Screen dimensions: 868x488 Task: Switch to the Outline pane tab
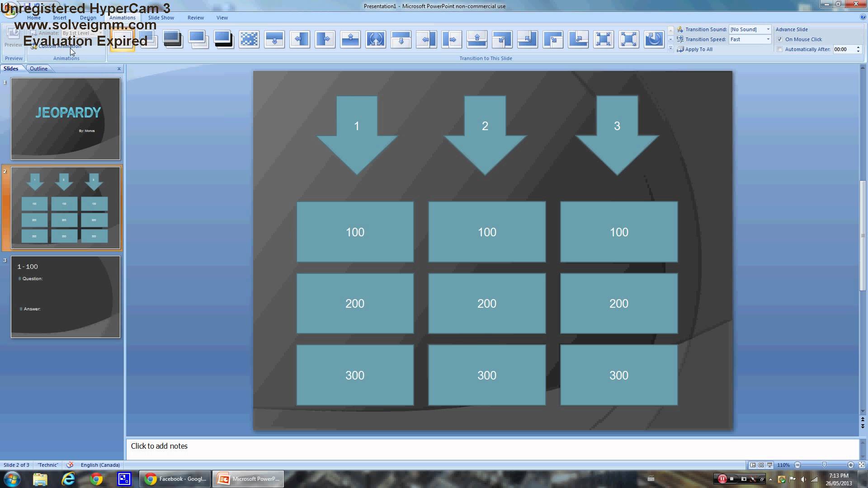38,69
